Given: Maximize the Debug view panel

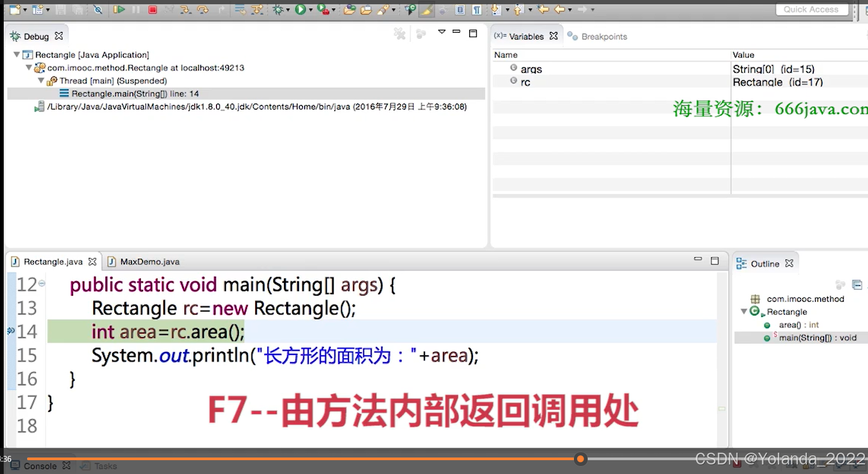Looking at the screenshot, I should coord(473,34).
